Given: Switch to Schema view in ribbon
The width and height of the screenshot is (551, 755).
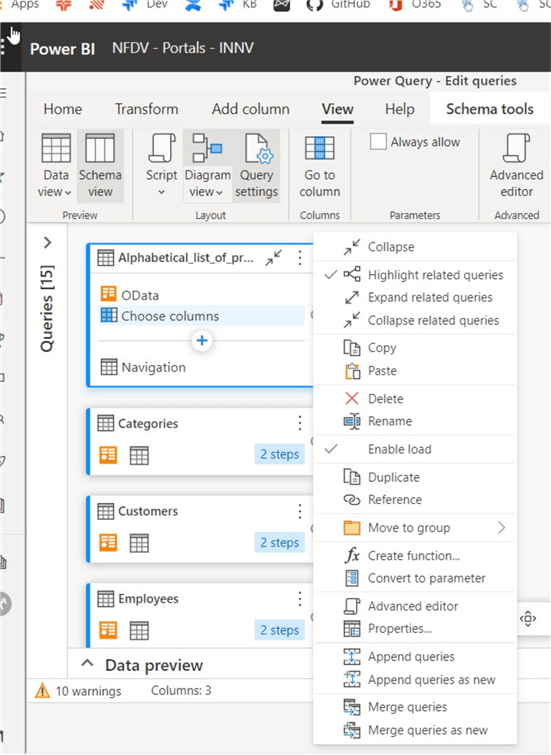Looking at the screenshot, I should [100, 166].
